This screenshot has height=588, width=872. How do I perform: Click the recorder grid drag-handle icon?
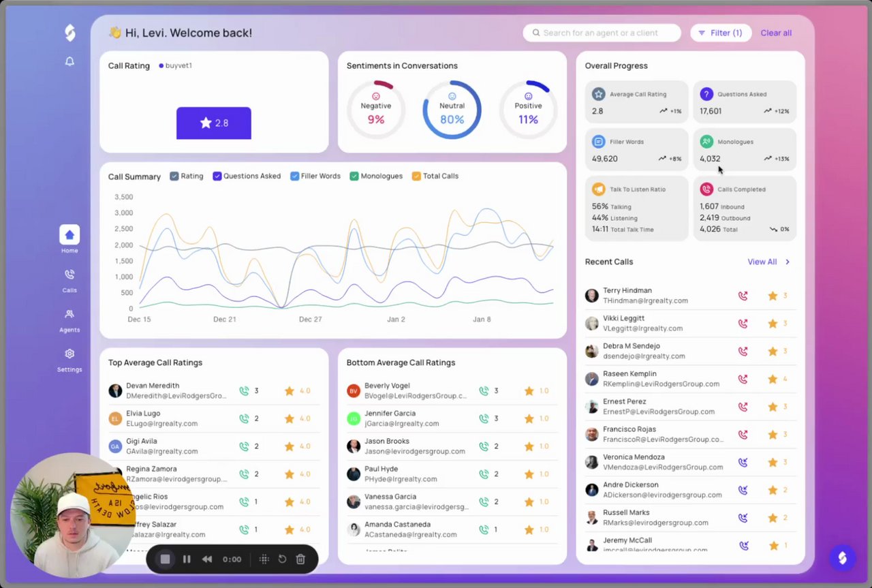point(264,559)
